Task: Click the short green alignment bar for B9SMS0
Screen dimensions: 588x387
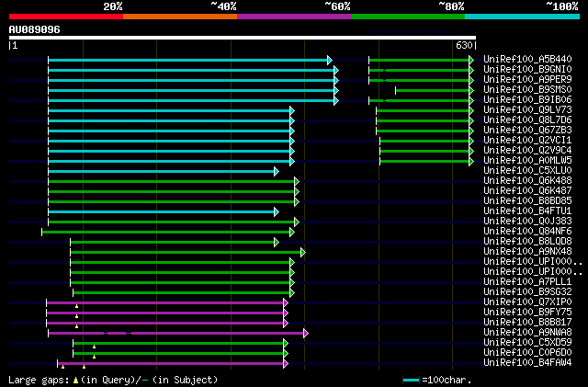Action: click(x=435, y=90)
